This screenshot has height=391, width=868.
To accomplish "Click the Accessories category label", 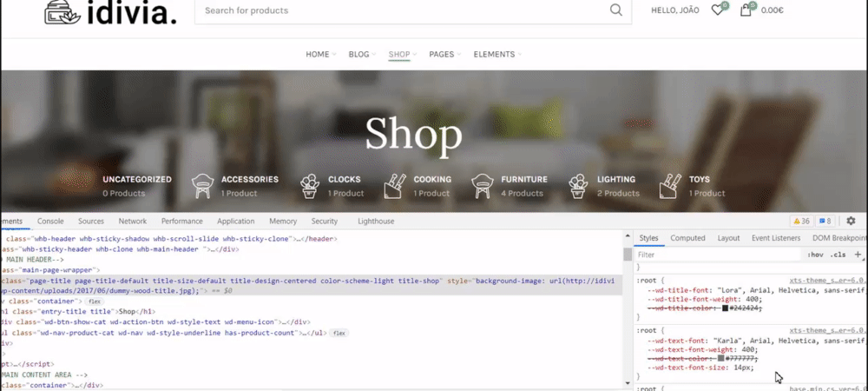I will pyautogui.click(x=250, y=180).
